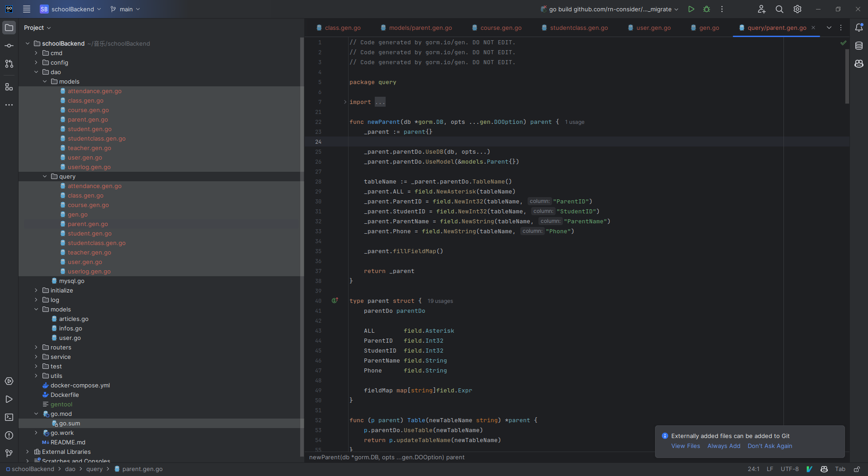Click the Copilot status bar icon
The width and height of the screenshot is (868, 476).
point(824,469)
